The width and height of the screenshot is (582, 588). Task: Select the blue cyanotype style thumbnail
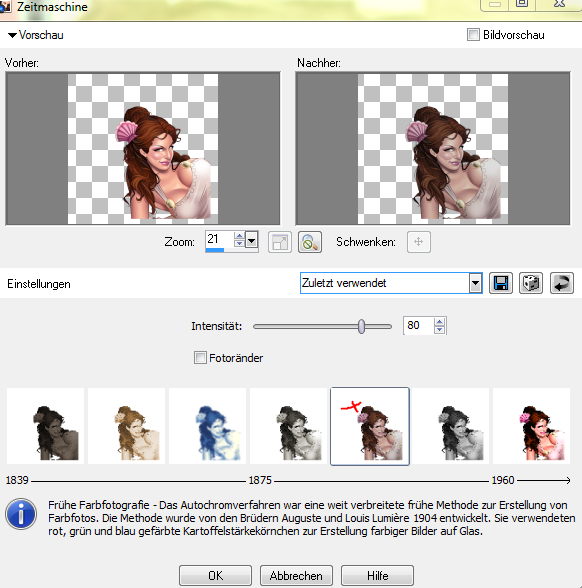point(207,426)
